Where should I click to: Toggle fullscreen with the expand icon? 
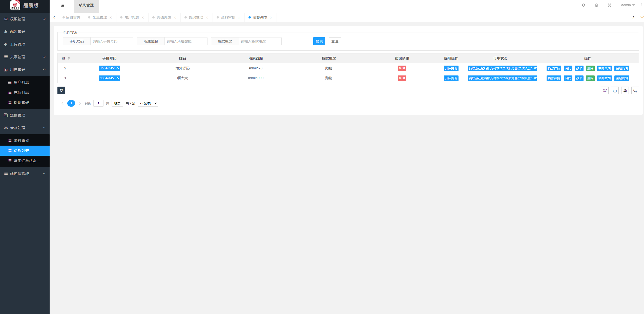click(610, 5)
